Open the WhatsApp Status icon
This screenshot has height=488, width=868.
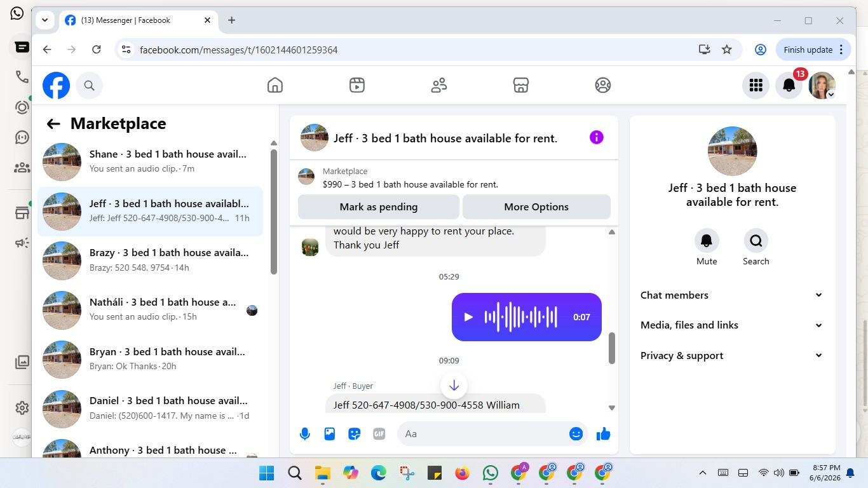22,107
